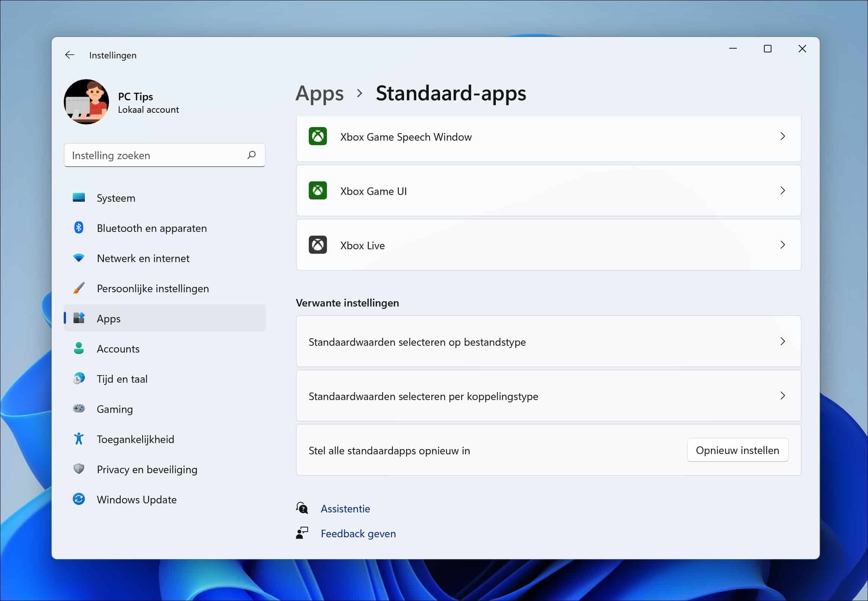Screen dimensions: 868x601
Task: Expand the Xbox Game Speech Window entry
Action: coord(783,136)
